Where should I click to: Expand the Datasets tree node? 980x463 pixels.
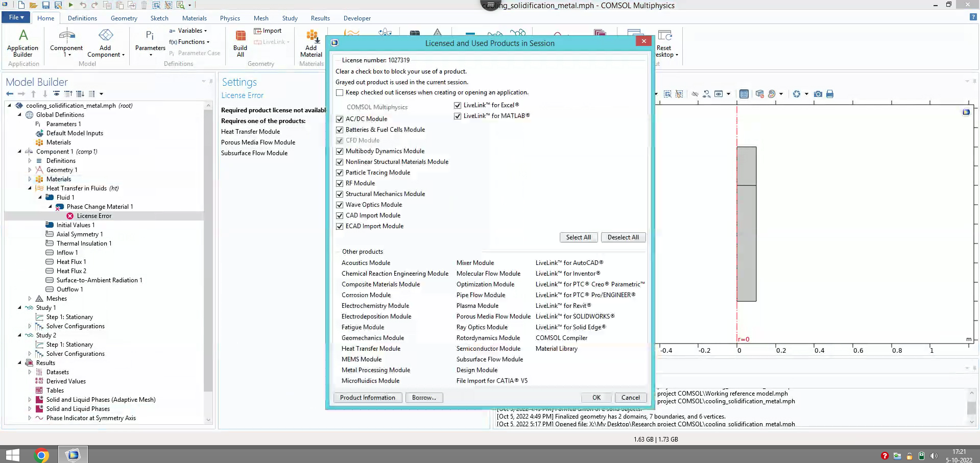30,372
